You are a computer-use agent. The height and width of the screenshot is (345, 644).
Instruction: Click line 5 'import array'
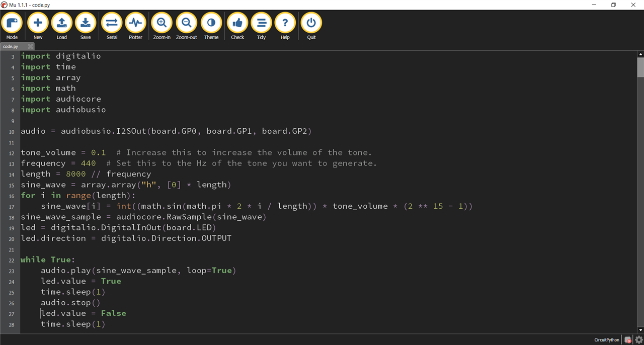point(51,77)
